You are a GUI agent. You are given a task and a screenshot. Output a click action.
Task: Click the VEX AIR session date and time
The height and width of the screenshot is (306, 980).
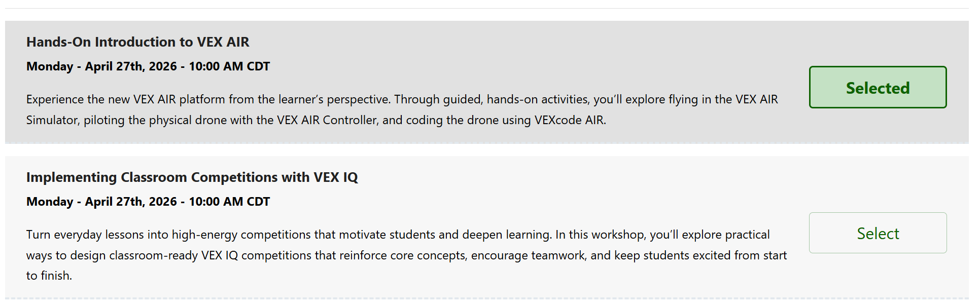(148, 66)
